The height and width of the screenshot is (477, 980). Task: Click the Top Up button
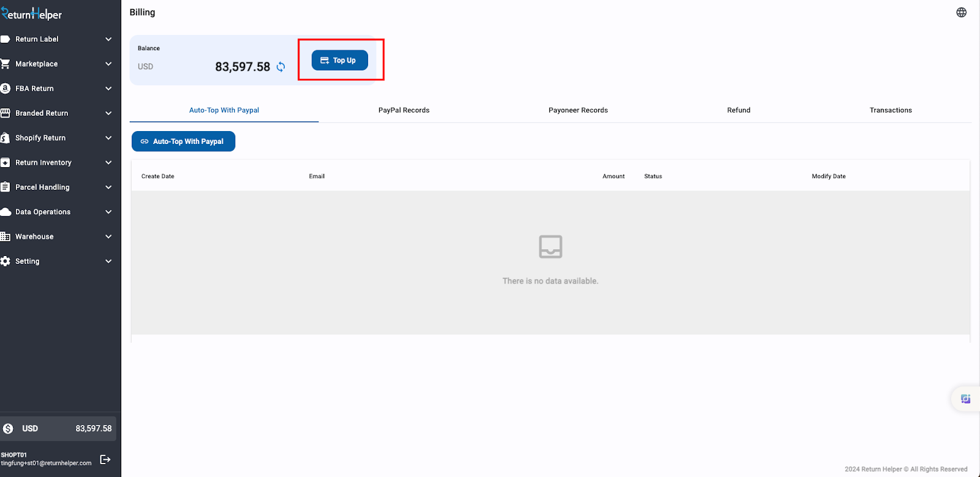[339, 61]
